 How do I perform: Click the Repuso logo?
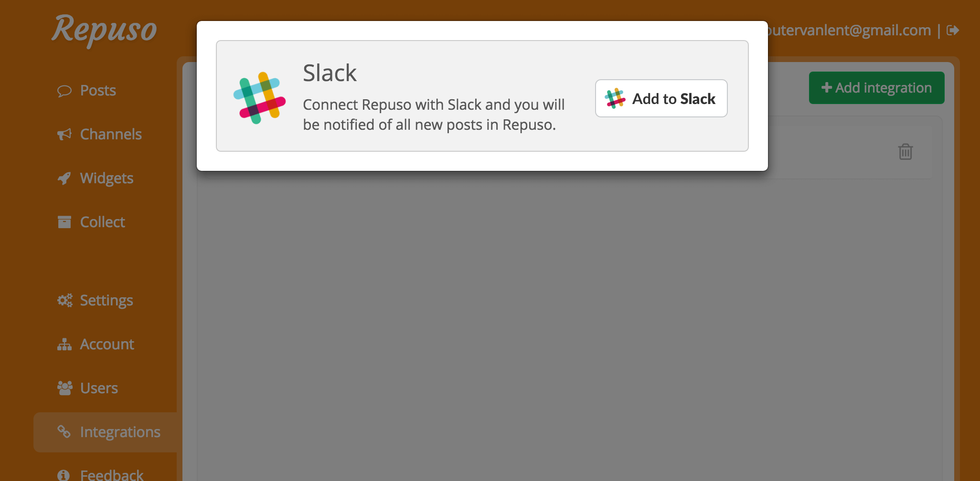coord(104,30)
